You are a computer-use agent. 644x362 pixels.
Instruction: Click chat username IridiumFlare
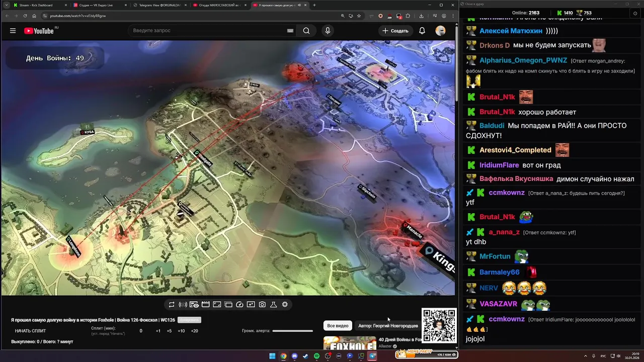pos(499,165)
